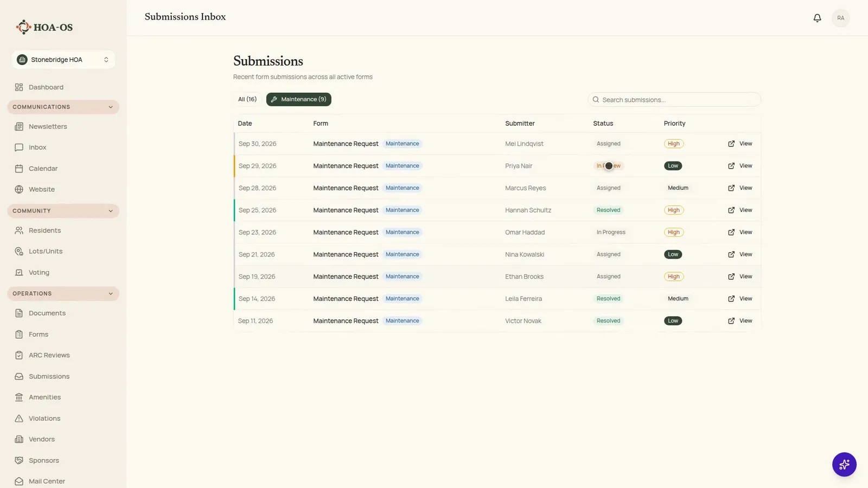The image size is (868, 488).
Task: Open the notifications bell
Action: (817, 18)
